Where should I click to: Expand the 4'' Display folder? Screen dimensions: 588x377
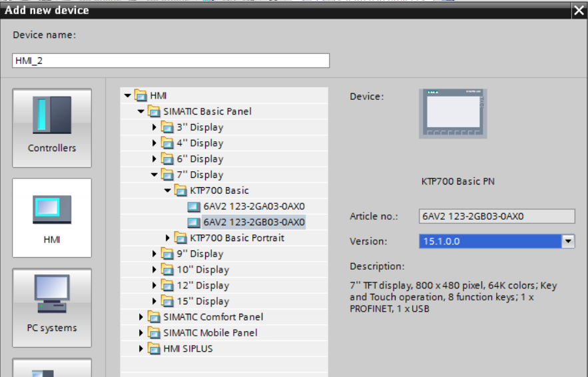point(154,143)
